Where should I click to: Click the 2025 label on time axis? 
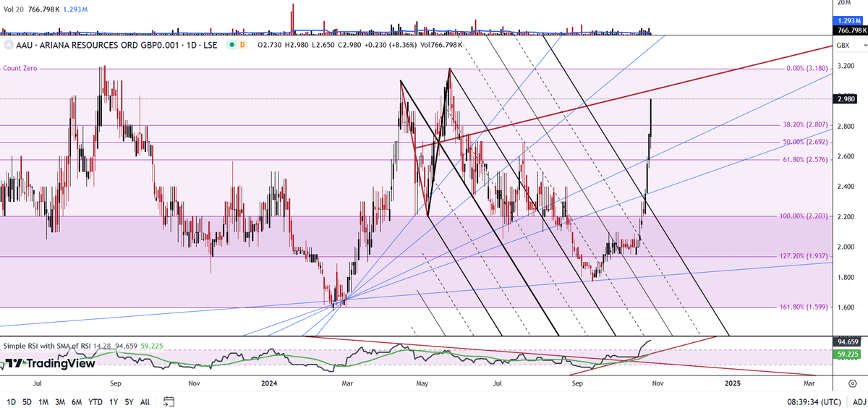[733, 382]
